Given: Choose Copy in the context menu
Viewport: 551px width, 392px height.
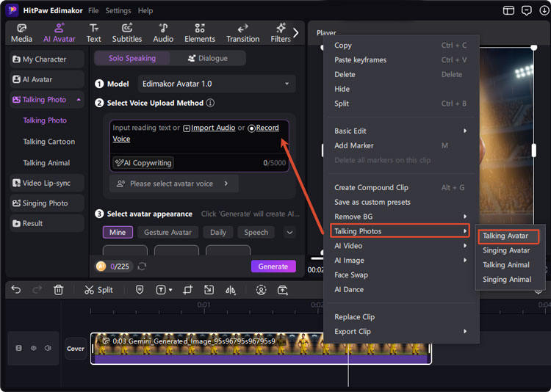Looking at the screenshot, I should (400, 46).
